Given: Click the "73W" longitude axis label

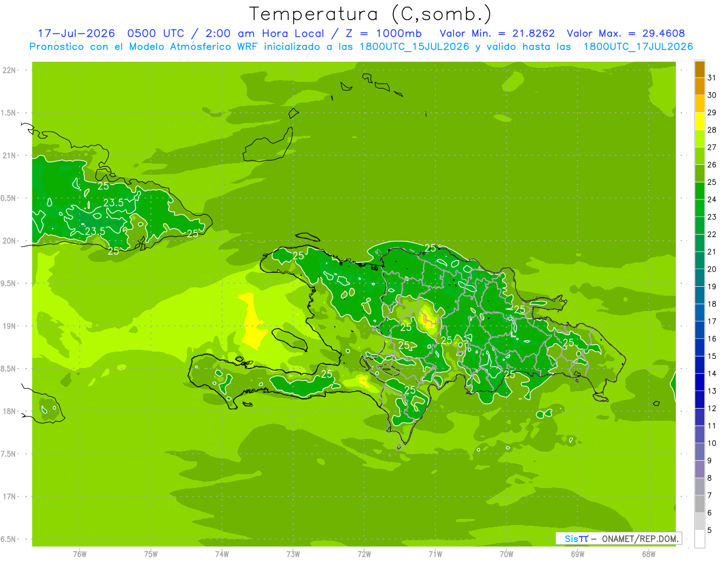Looking at the screenshot, I should [293, 554].
